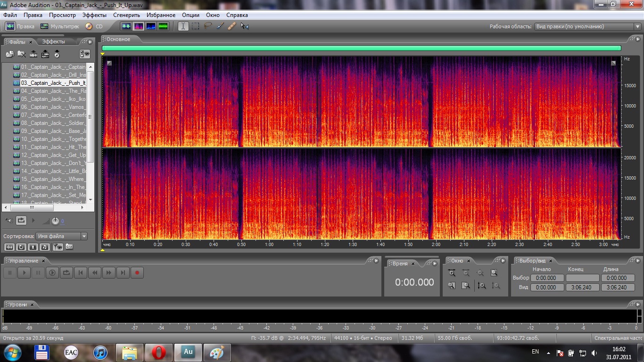
Task: Click the Fast Forward button
Action: [109, 272]
